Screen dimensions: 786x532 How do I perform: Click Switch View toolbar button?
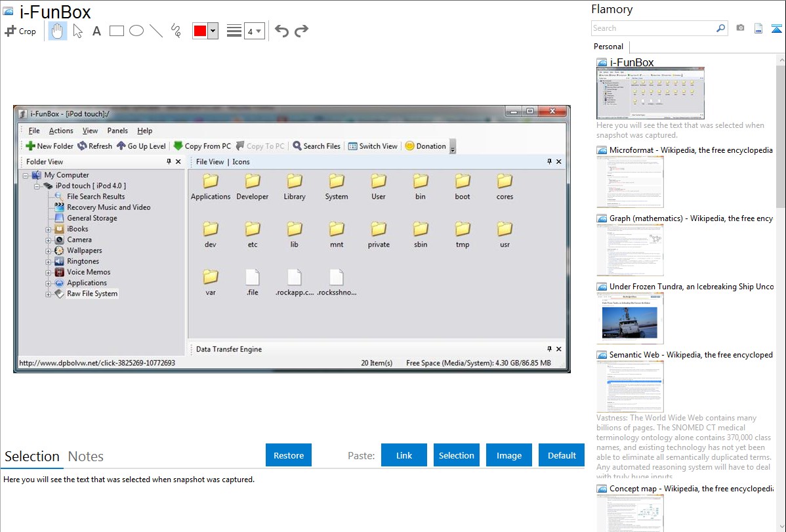coord(373,146)
